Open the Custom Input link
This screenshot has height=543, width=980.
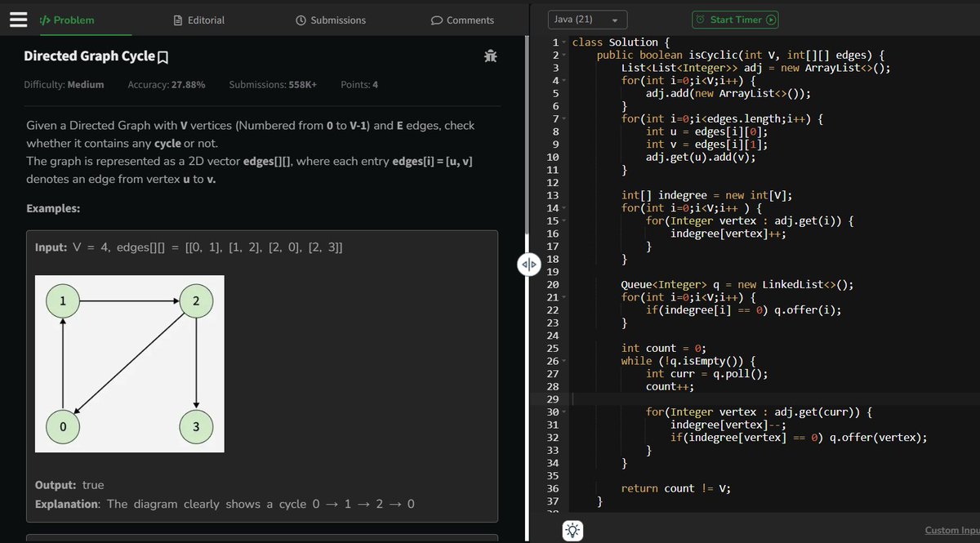[x=952, y=531]
